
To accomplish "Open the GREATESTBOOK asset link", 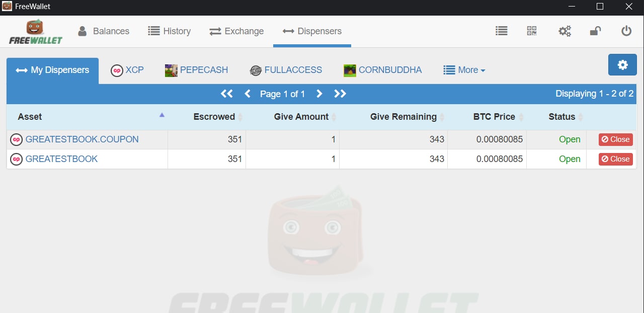I will 61,159.
